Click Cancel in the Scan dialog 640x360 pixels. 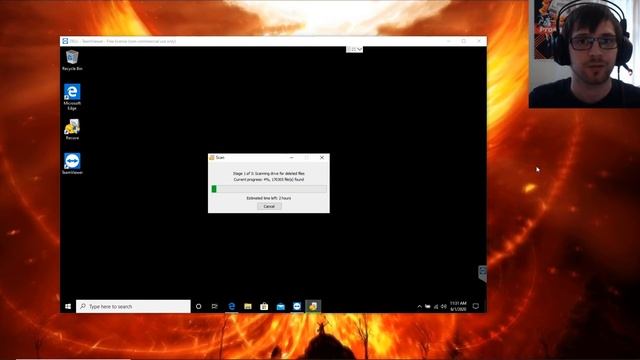click(x=269, y=206)
